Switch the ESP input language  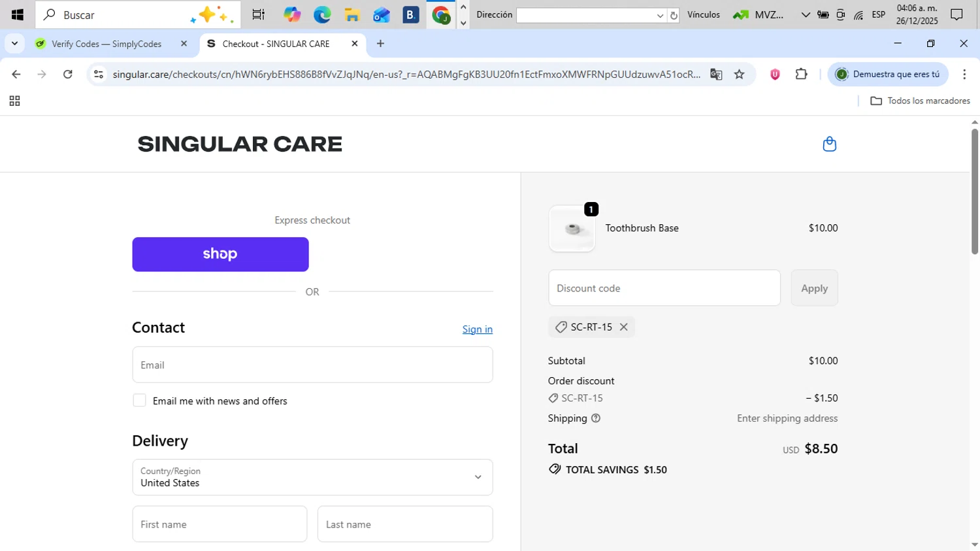pyautogui.click(x=879, y=14)
